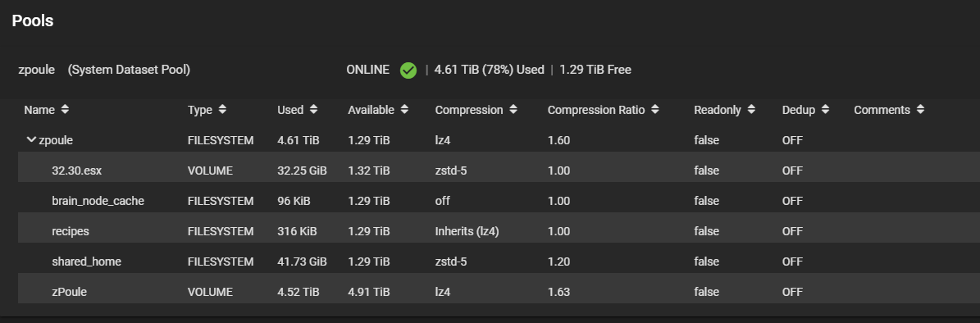
Task: Sort by Name column arrows icon
Action: [65, 109]
